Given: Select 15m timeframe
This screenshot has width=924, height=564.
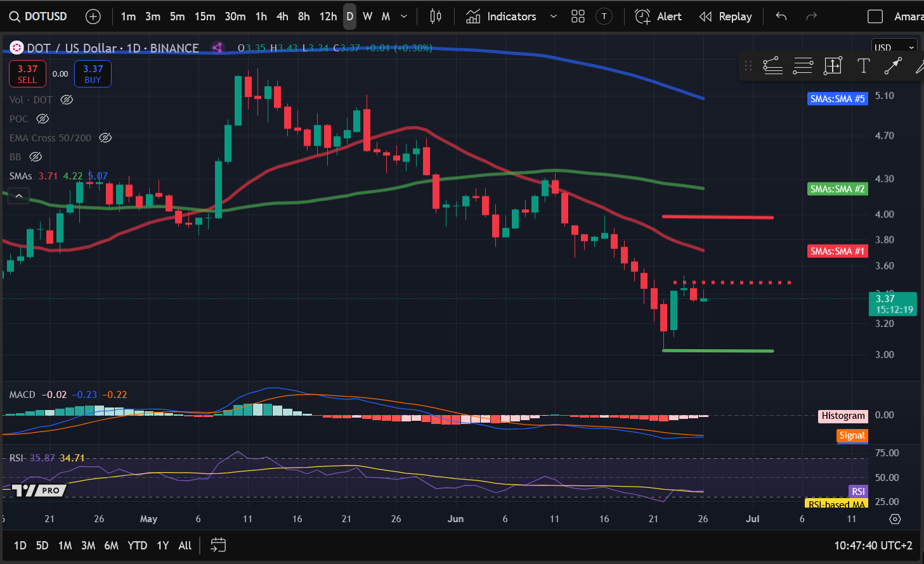Looking at the screenshot, I should click(205, 16).
